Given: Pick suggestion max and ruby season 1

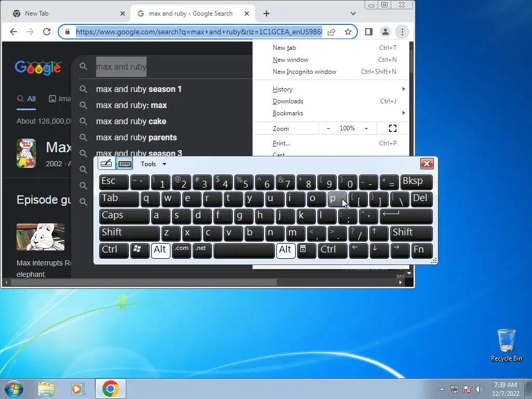Looking at the screenshot, I should [x=139, y=89].
